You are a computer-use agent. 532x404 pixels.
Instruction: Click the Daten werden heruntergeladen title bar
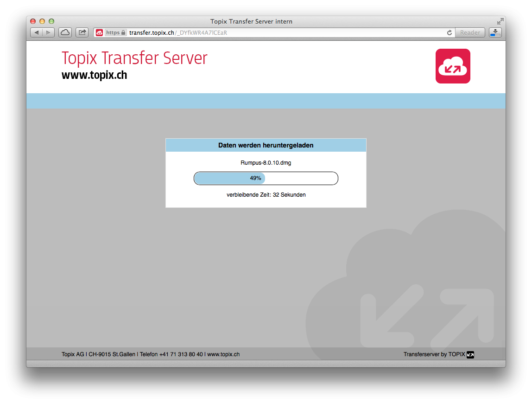(x=266, y=145)
